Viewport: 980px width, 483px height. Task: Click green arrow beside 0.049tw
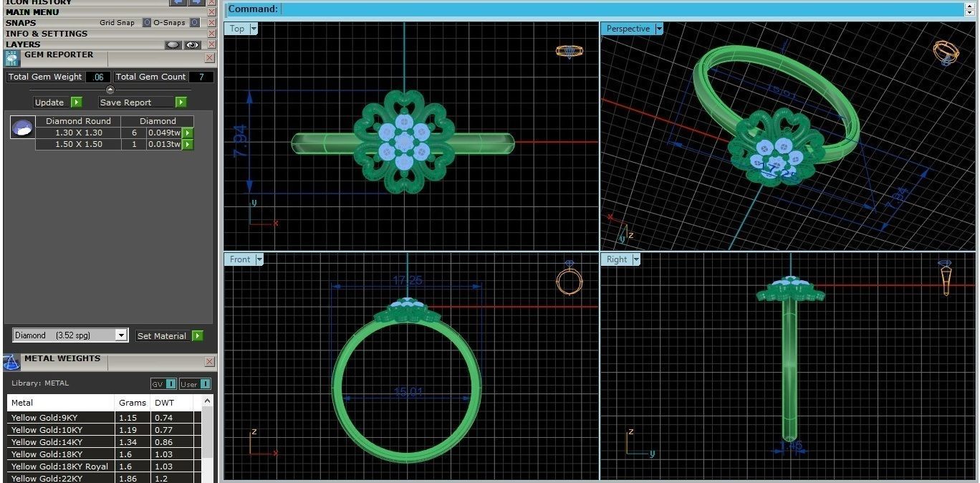pyautogui.click(x=188, y=133)
